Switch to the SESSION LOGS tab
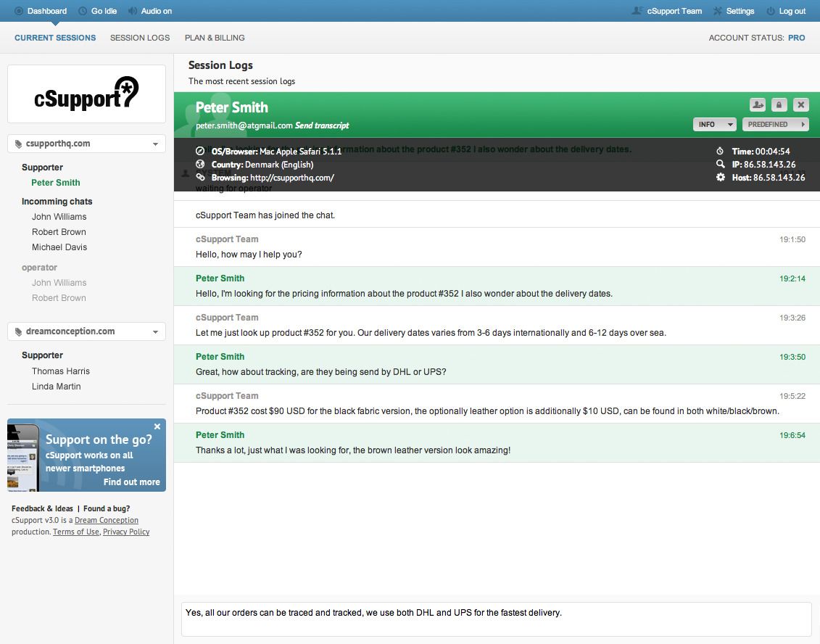The image size is (820, 644). tap(139, 37)
